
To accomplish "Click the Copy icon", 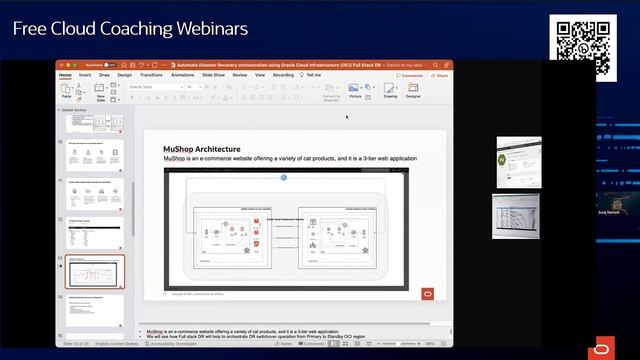I will point(78,92).
